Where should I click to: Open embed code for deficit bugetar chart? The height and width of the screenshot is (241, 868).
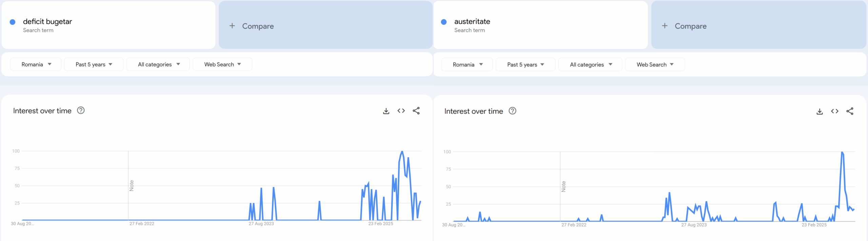point(401,111)
